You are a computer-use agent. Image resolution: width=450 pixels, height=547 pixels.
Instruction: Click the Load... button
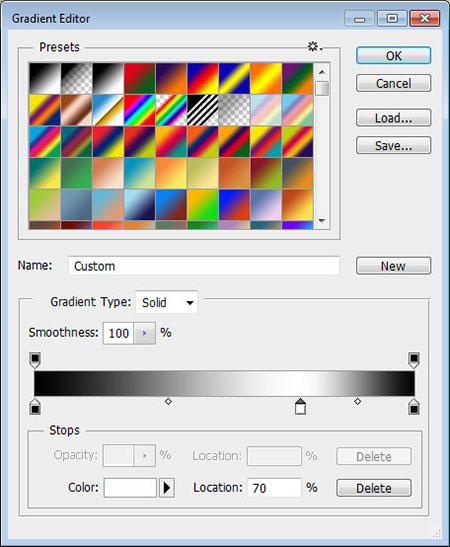tap(393, 118)
